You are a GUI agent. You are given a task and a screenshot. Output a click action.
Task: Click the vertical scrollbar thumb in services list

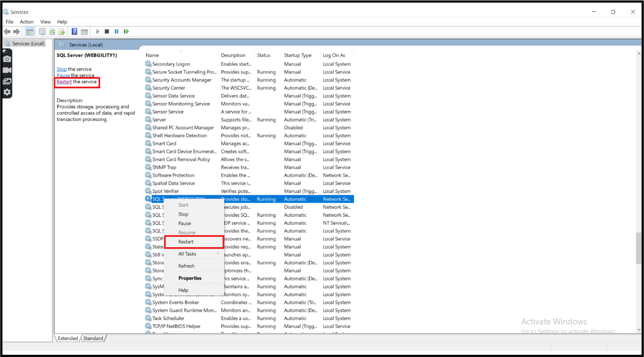[x=638, y=248]
